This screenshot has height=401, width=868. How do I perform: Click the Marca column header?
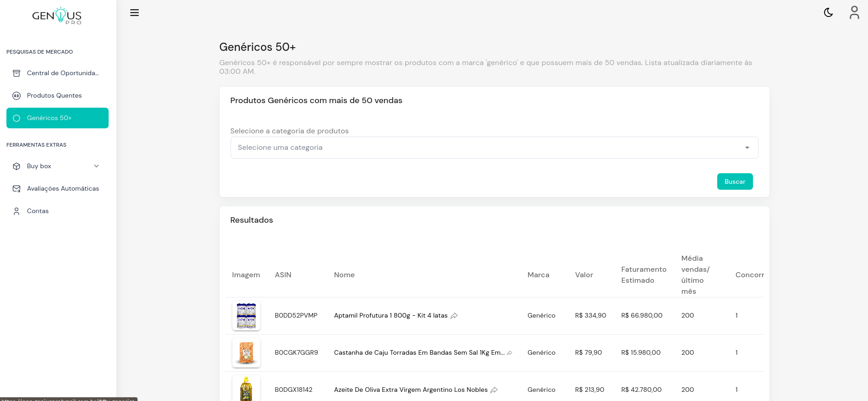tap(538, 275)
